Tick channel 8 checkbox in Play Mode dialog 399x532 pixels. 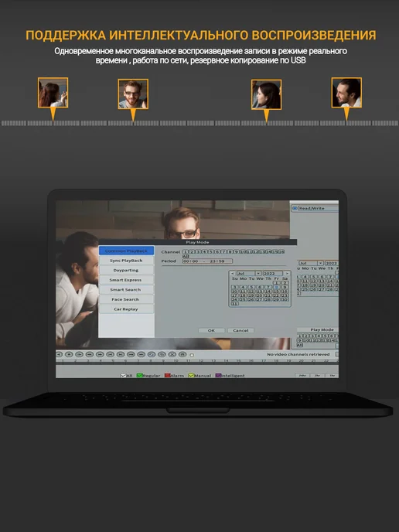click(x=230, y=252)
